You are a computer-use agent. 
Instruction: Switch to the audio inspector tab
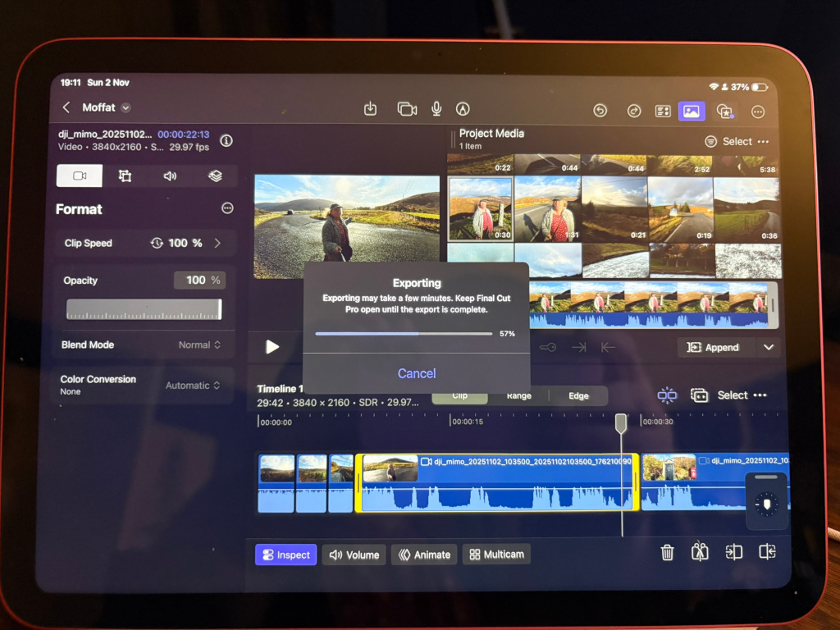click(170, 176)
